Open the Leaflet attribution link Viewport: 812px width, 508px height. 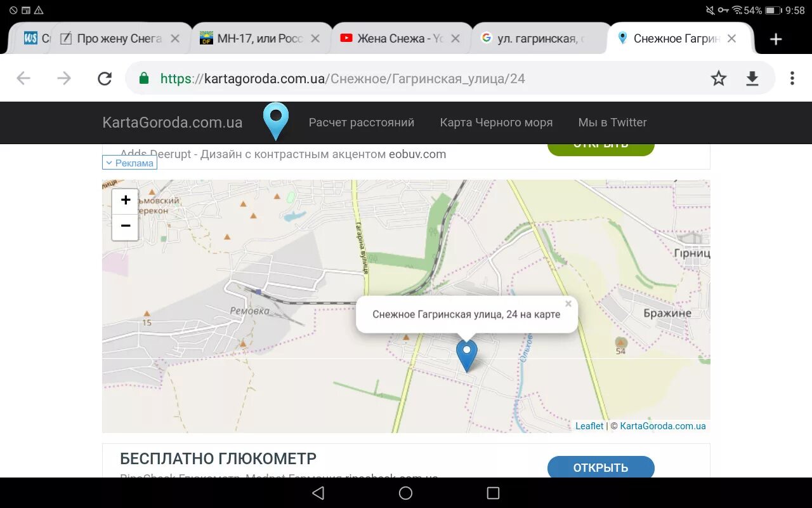tap(589, 426)
